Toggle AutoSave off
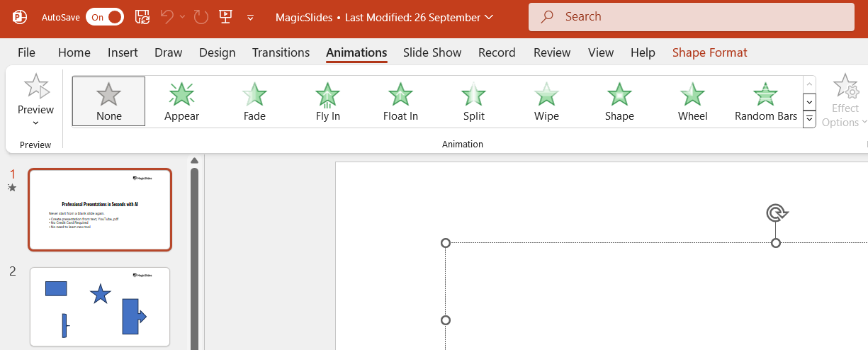Image resolution: width=868 pixels, height=350 pixels. [105, 17]
